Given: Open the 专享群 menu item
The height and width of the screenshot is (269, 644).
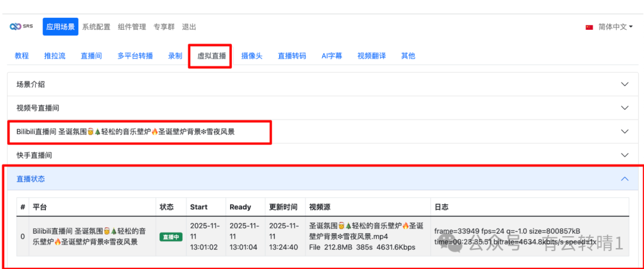Looking at the screenshot, I should coord(164,27).
